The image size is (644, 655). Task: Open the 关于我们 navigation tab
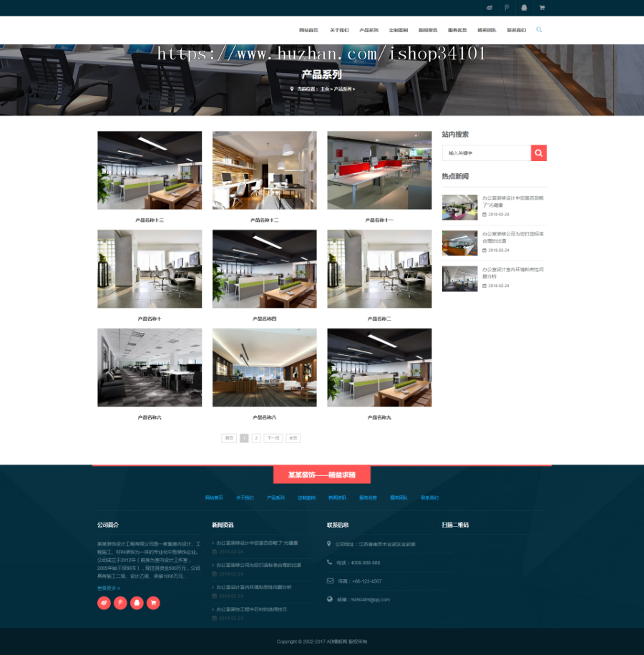338,30
